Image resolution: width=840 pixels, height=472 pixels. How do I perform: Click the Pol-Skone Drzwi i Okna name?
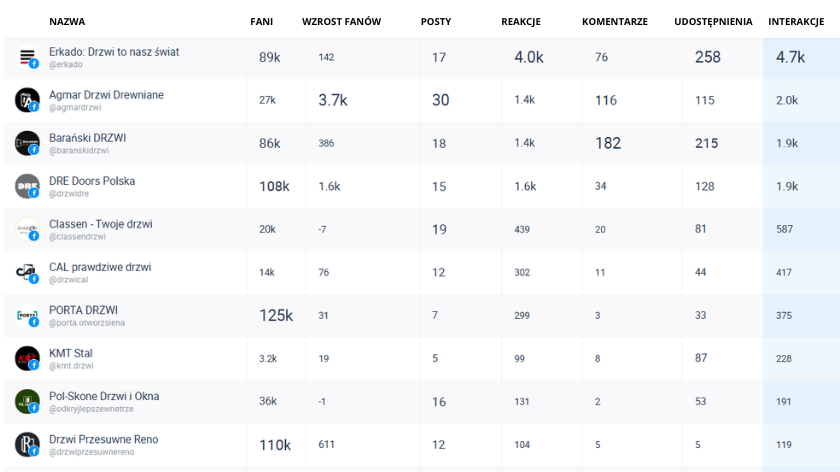104,396
